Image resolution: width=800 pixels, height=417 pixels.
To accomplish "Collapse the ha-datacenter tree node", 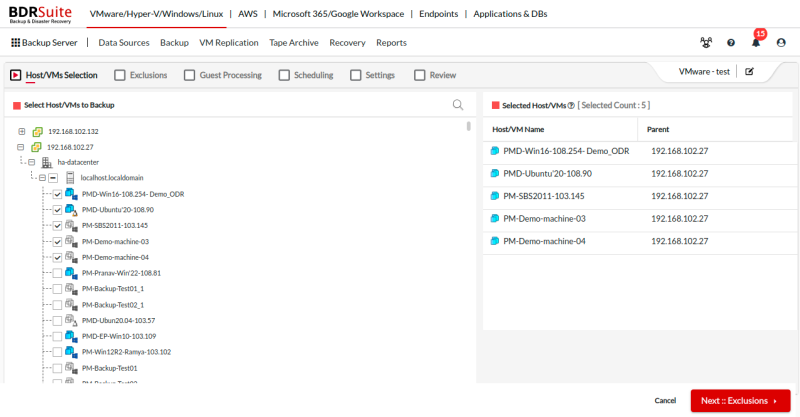I will (31, 162).
